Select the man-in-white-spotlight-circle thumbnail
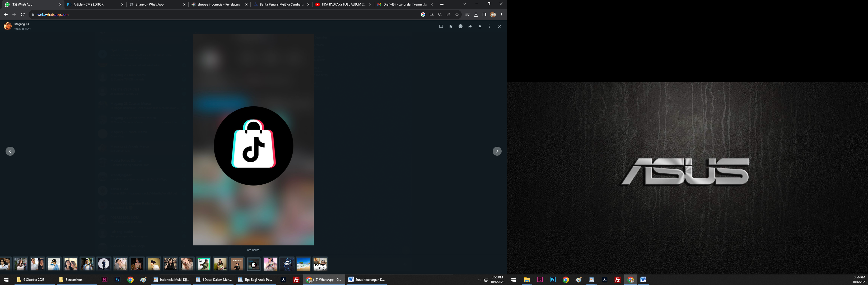Viewport: 868px width, 285px height. coord(104,264)
